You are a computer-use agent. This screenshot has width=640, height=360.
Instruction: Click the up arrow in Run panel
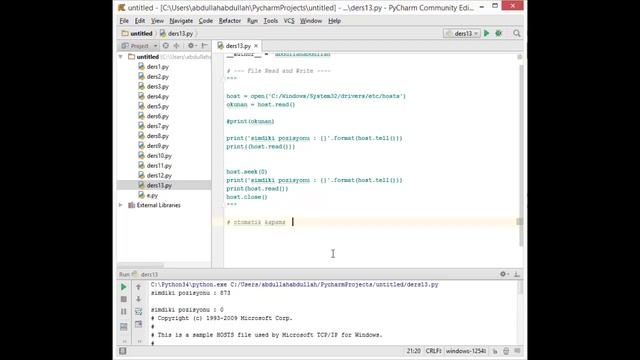click(x=138, y=287)
